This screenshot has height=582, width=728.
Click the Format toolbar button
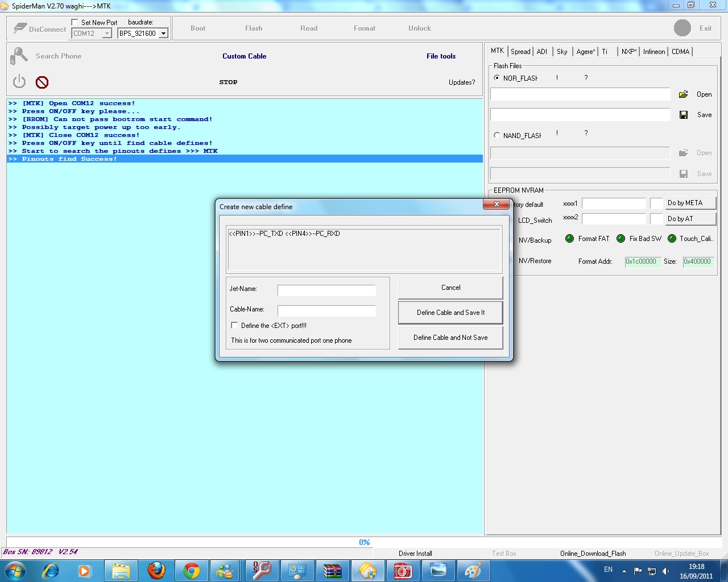point(365,28)
